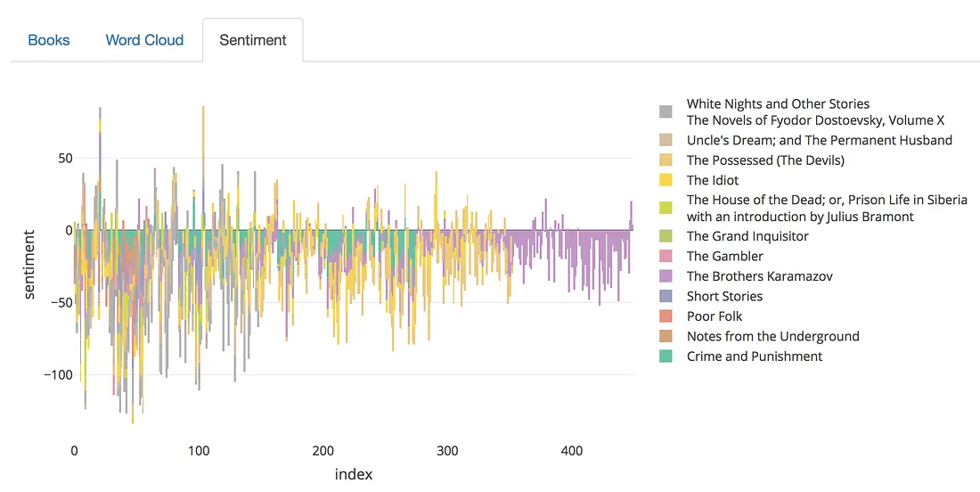
Task: Toggle 'The Idiot' legend label
Action: click(713, 180)
